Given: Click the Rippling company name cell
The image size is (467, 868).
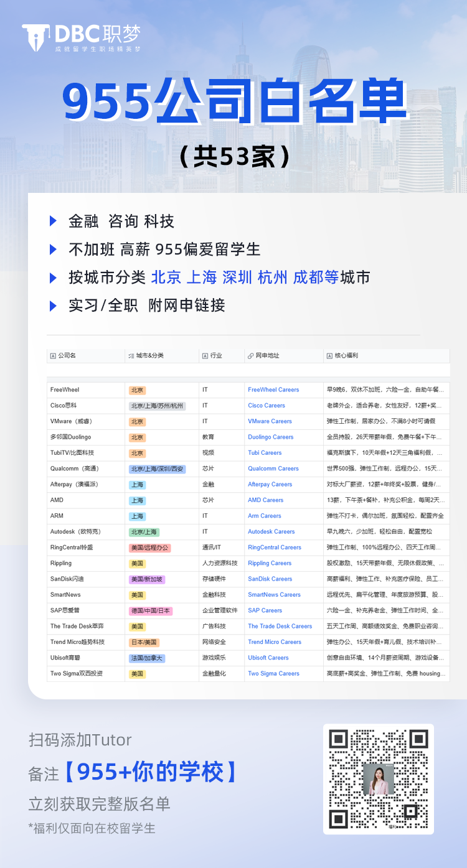Looking at the screenshot, I should (x=86, y=563).
